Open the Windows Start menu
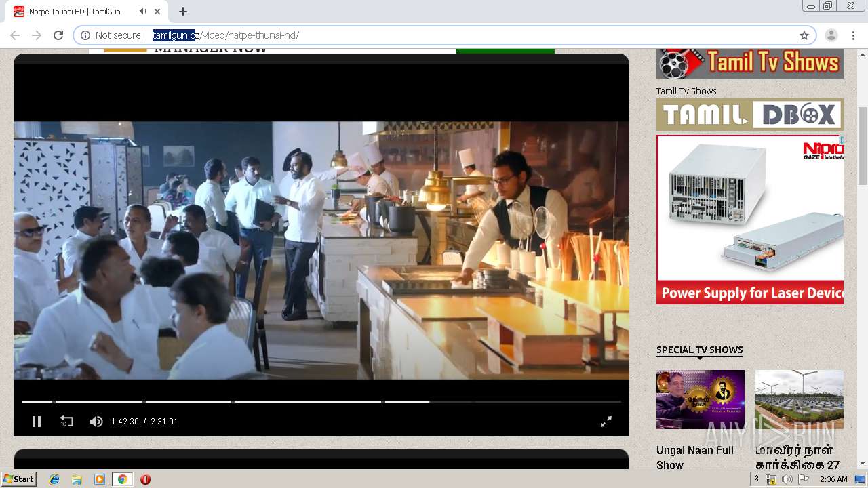Viewport: 868px width, 488px height. click(x=18, y=479)
